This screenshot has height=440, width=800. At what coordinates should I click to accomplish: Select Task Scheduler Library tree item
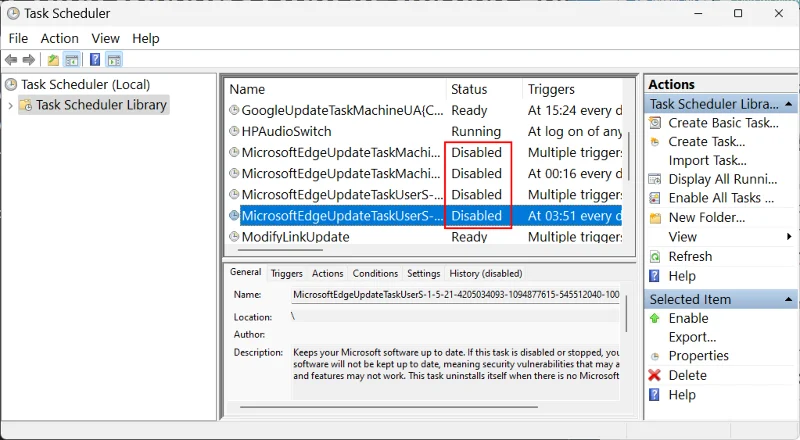click(101, 105)
